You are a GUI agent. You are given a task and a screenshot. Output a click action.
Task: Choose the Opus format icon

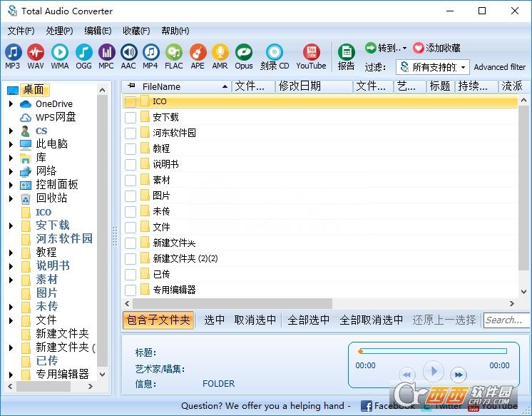click(244, 53)
